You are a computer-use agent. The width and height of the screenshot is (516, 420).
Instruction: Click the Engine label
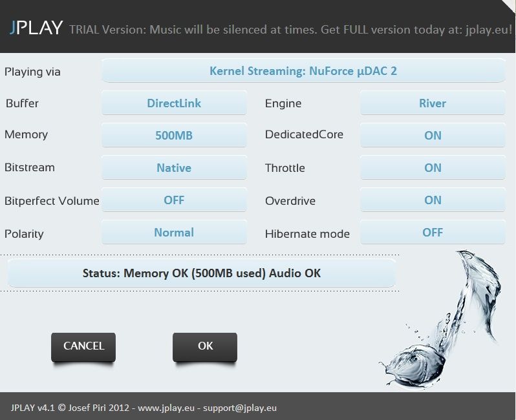pos(283,103)
